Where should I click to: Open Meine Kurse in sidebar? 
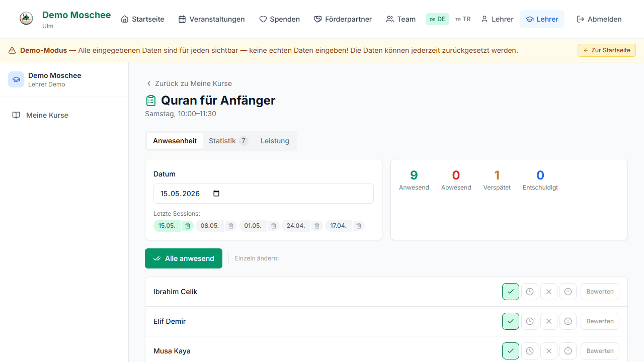click(64, 115)
